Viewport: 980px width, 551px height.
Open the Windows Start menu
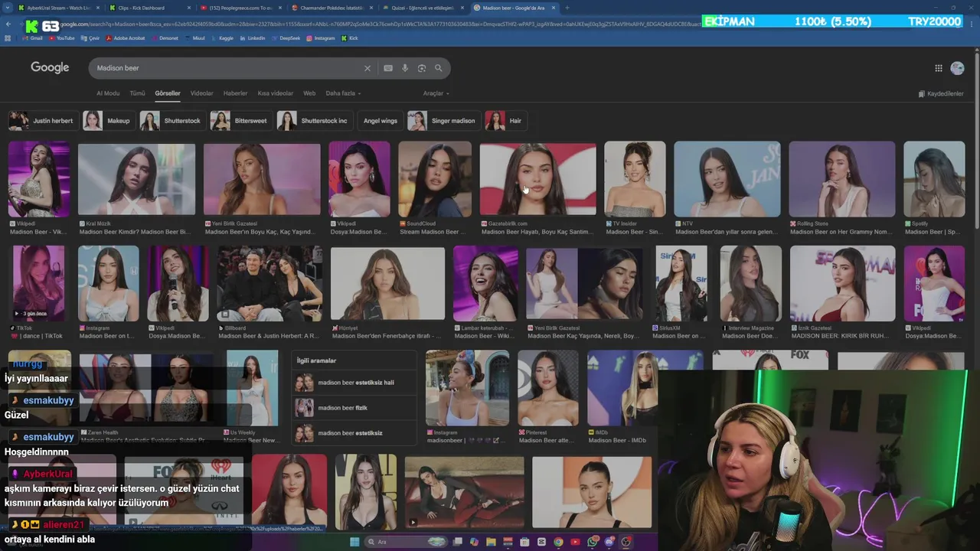click(354, 542)
